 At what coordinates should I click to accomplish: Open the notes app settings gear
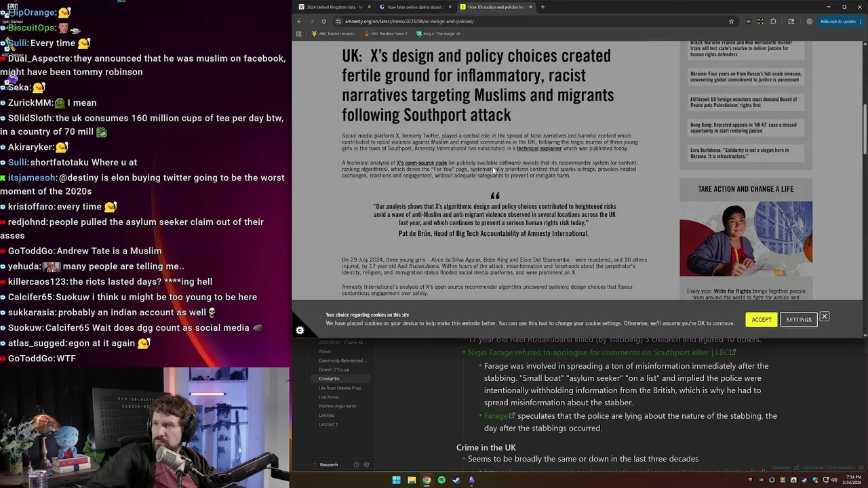[366, 465]
